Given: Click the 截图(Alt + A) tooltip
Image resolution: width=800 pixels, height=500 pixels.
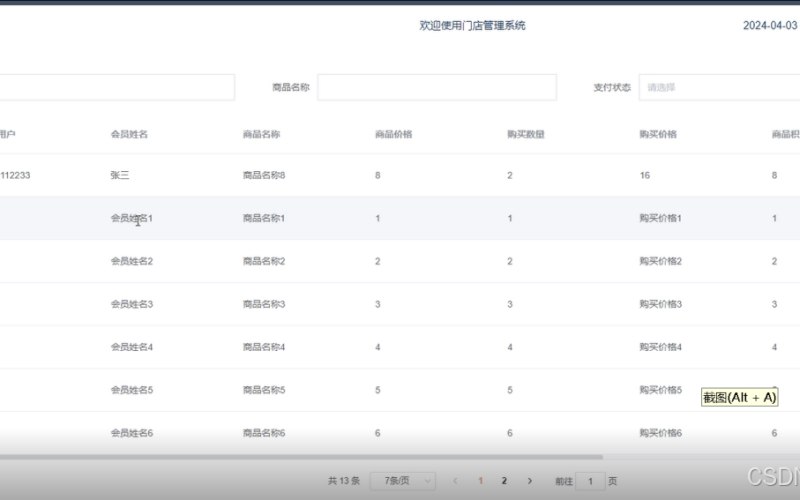Looking at the screenshot, I should pyautogui.click(x=739, y=397).
